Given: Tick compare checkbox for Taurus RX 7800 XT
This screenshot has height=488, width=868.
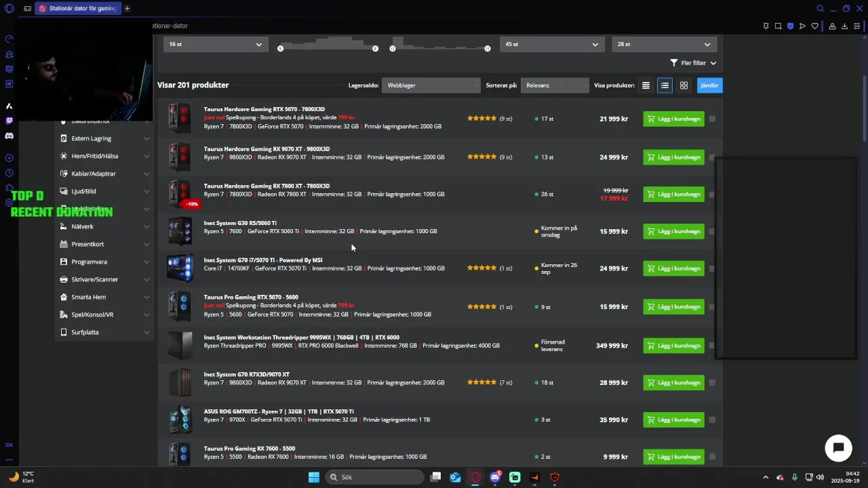Looking at the screenshot, I should pyautogui.click(x=712, y=195).
